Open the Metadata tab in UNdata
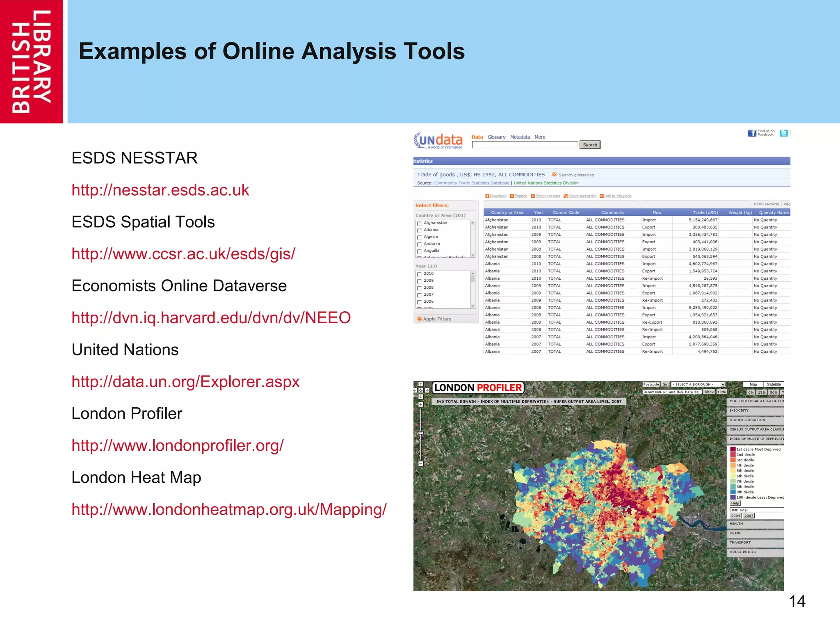Viewport: 840px width, 630px height. (x=520, y=137)
